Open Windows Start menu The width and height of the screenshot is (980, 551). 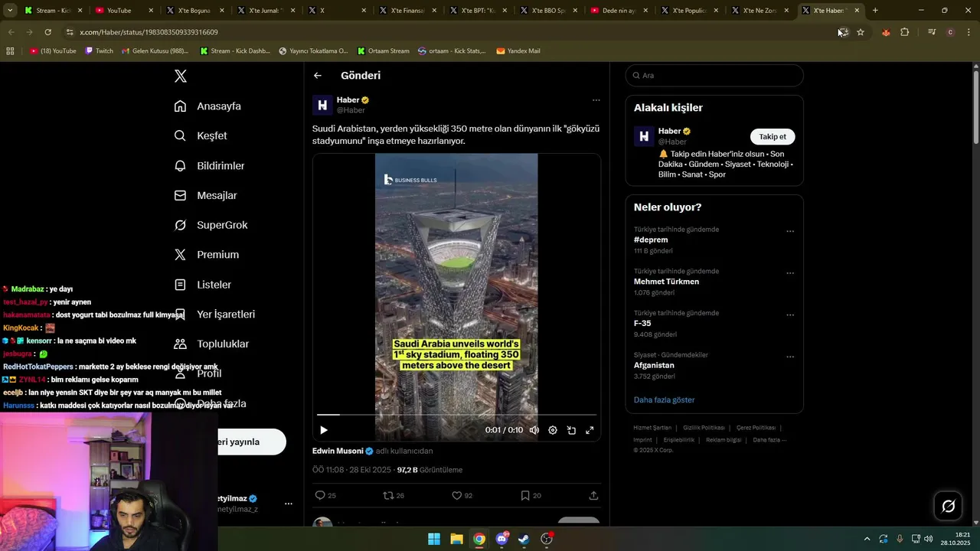coord(434,539)
